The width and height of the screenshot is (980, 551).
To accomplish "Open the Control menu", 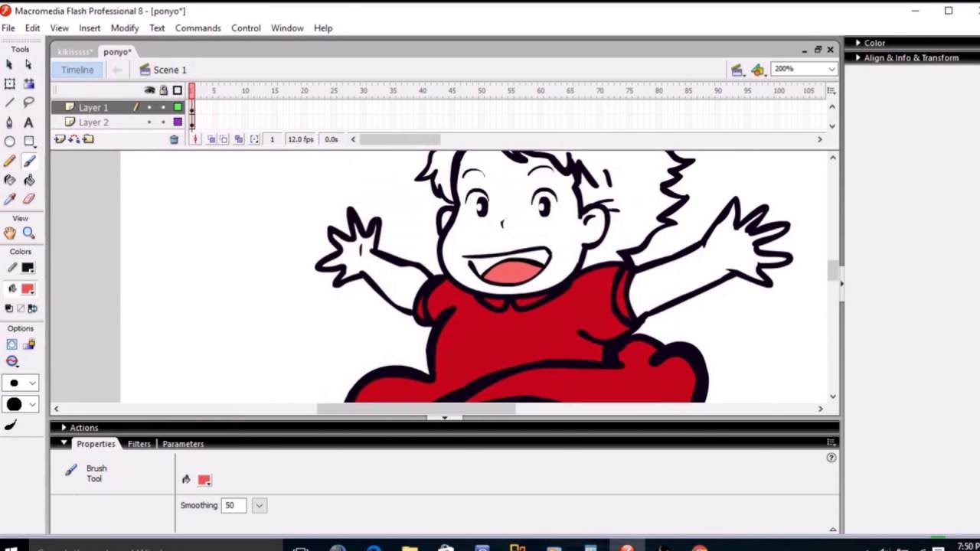I will coord(246,28).
